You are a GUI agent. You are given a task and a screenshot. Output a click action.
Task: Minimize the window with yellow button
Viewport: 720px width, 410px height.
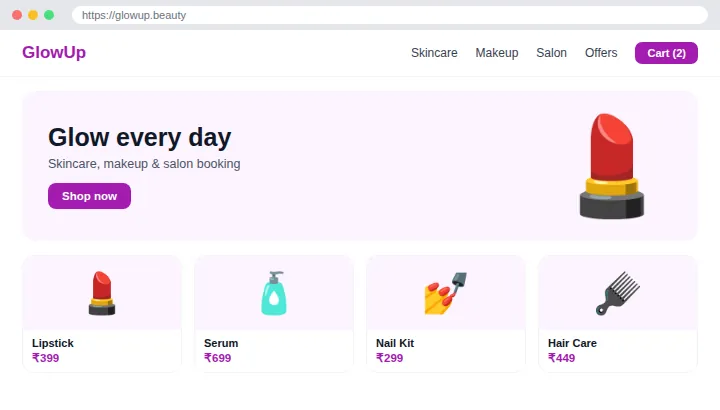tap(33, 15)
